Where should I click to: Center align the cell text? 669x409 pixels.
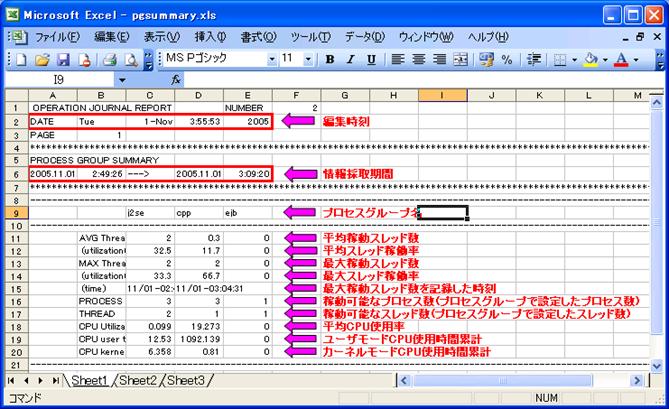(x=419, y=60)
